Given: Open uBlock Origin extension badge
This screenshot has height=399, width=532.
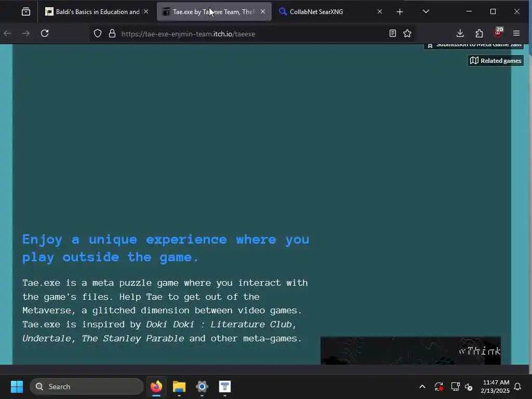Looking at the screenshot, I should [x=498, y=33].
